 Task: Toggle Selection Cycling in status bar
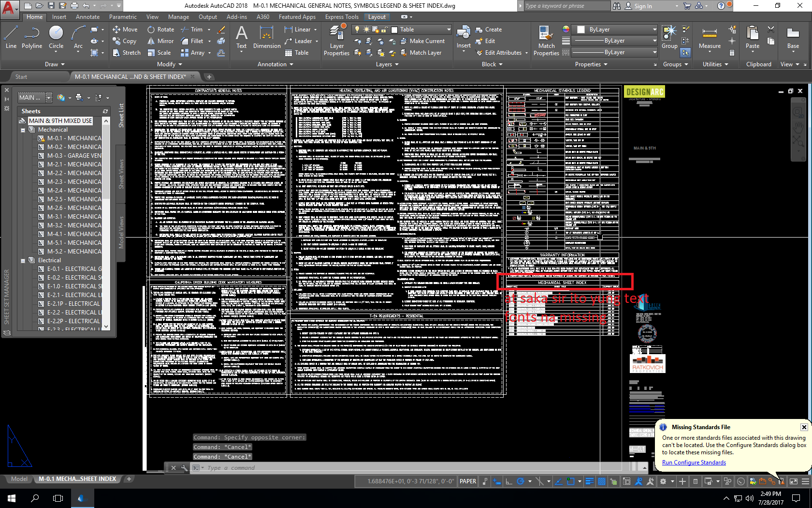tap(614, 481)
